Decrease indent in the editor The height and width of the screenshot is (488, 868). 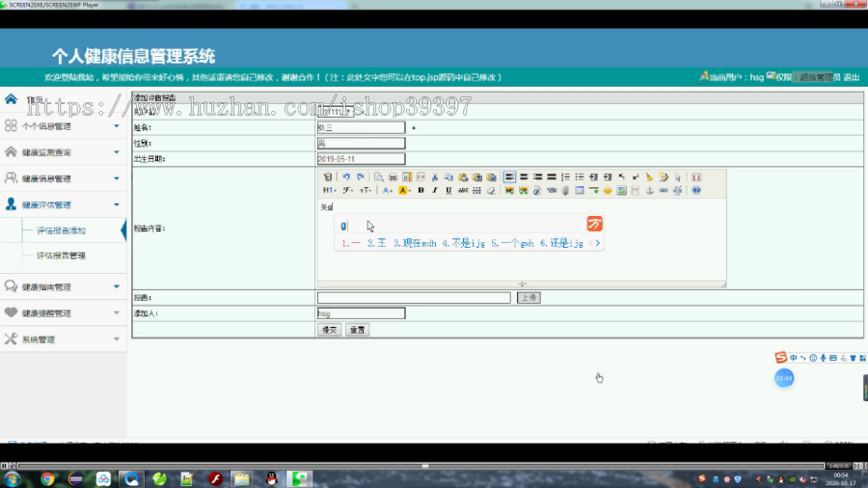(608, 177)
